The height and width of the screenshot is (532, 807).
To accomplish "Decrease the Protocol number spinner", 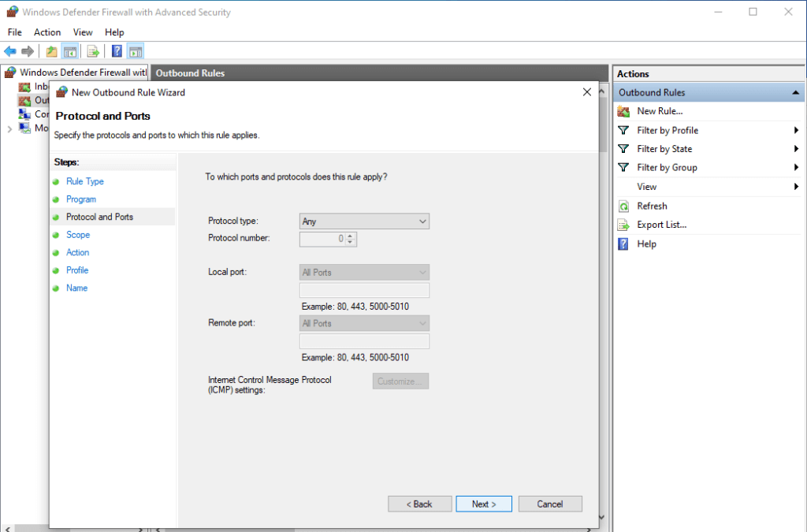I will [351, 242].
